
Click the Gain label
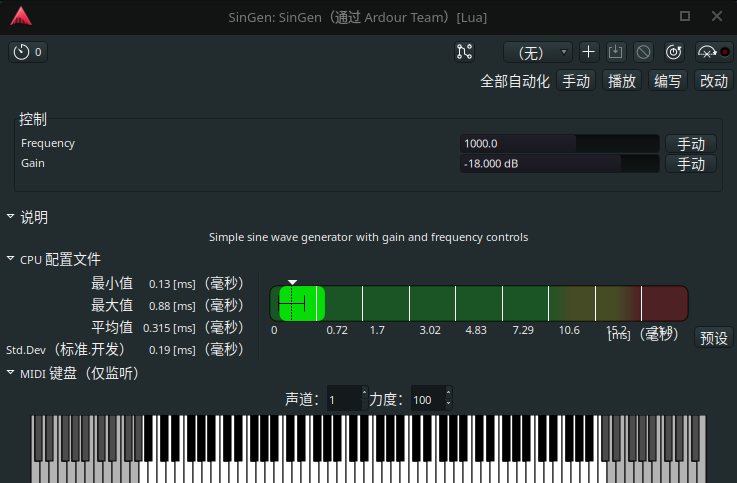(x=33, y=163)
